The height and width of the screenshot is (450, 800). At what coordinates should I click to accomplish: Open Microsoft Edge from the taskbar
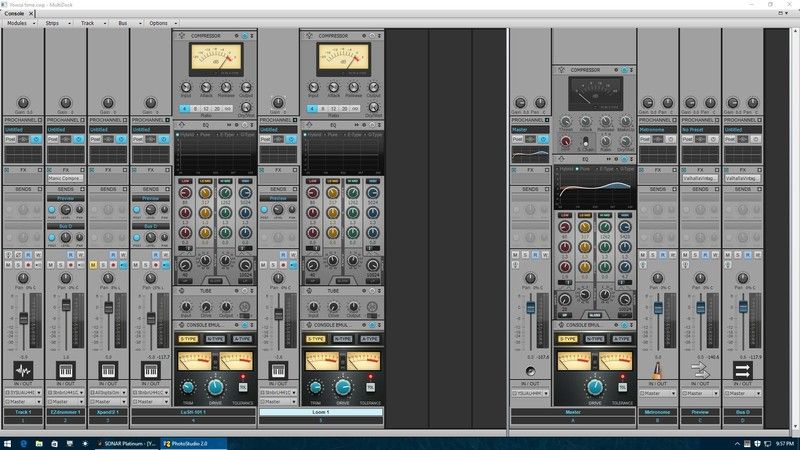[x=23, y=444]
